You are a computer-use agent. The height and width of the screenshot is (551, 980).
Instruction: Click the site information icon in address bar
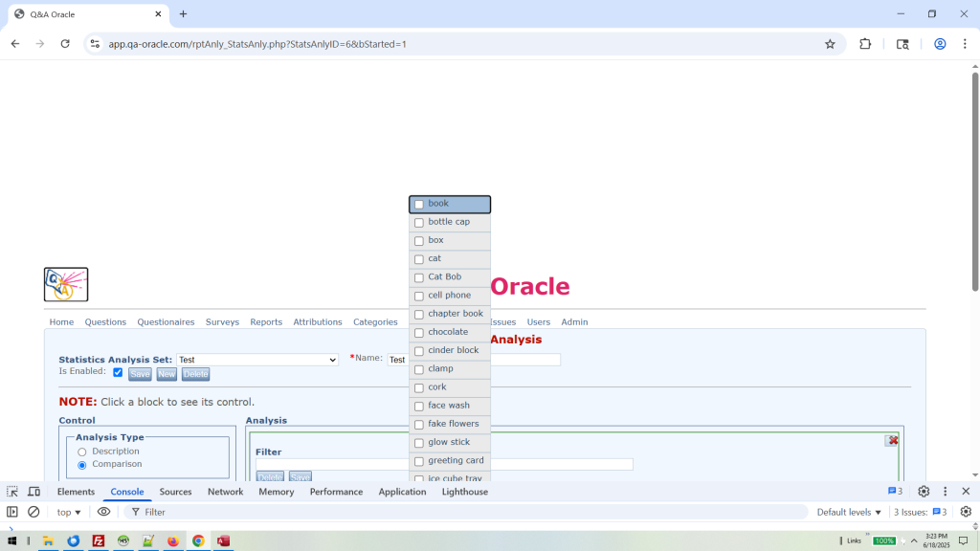[x=95, y=44]
